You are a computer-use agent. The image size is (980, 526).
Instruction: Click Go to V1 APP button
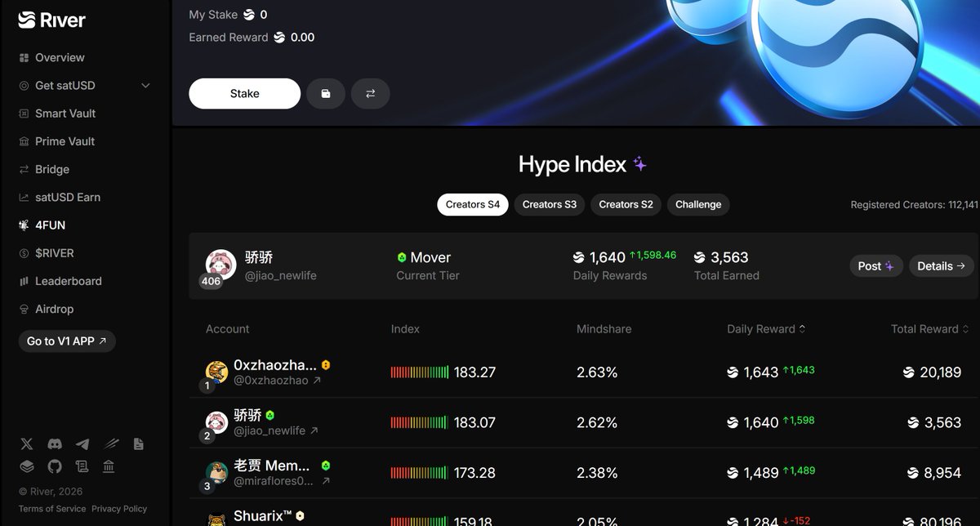coord(67,341)
